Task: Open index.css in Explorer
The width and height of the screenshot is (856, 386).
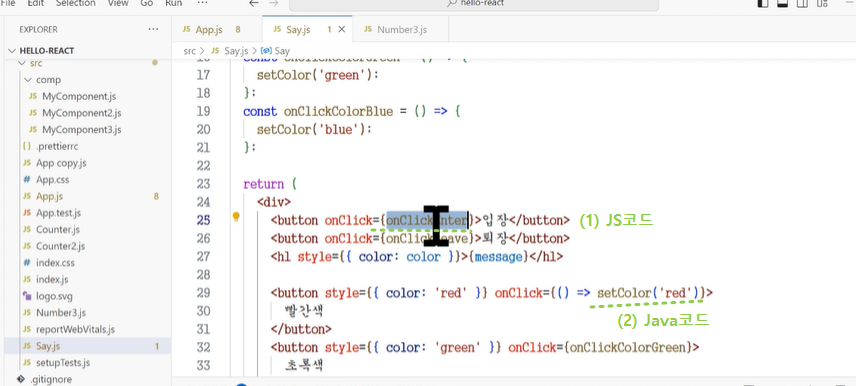Action: (55, 263)
